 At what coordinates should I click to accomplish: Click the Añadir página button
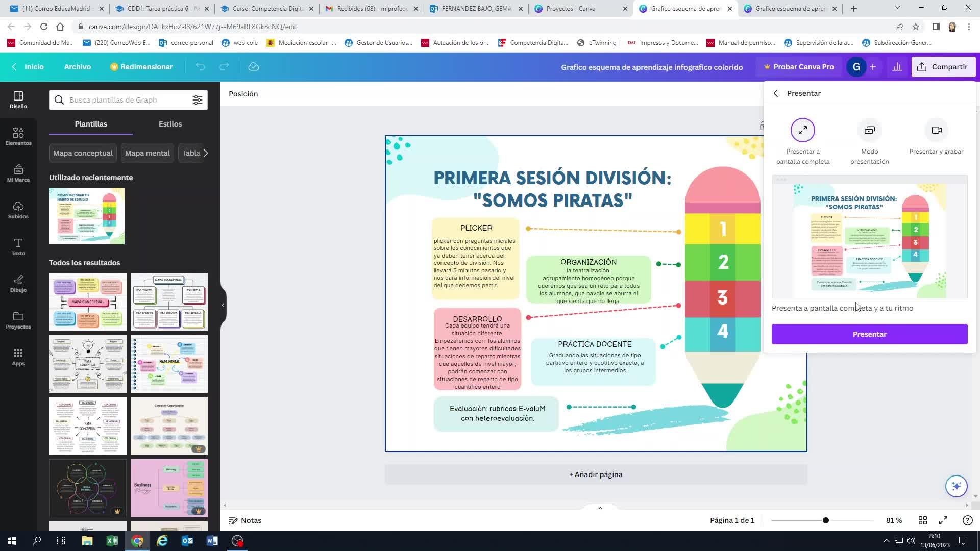[596, 474]
